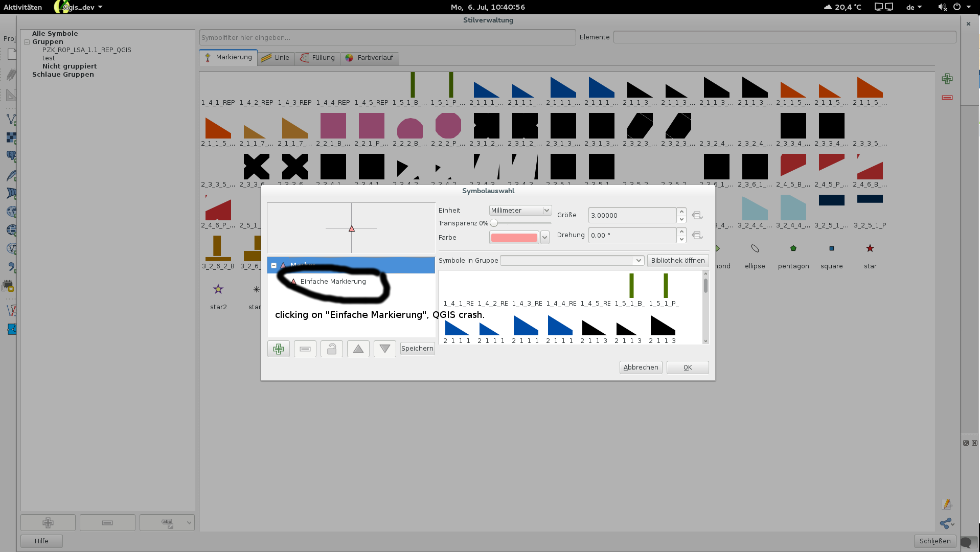Viewport: 980px width, 552px height.
Task: Collapse the Marker tree node
Action: tap(274, 265)
